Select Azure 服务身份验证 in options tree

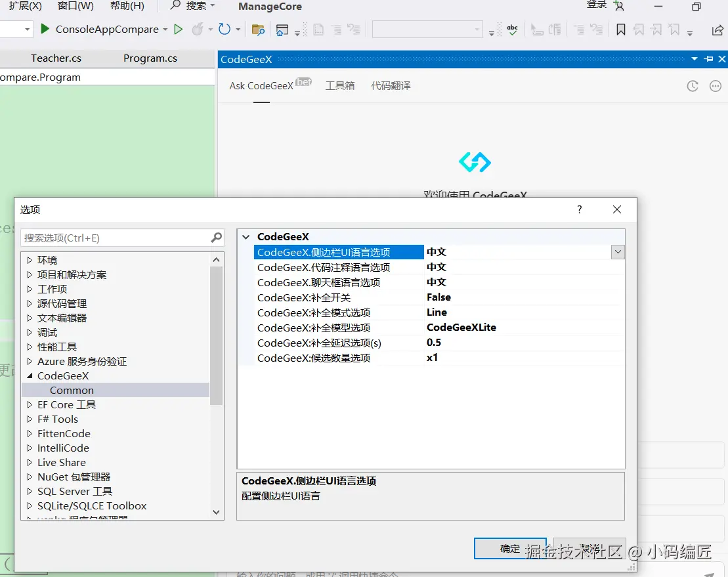[82, 361]
